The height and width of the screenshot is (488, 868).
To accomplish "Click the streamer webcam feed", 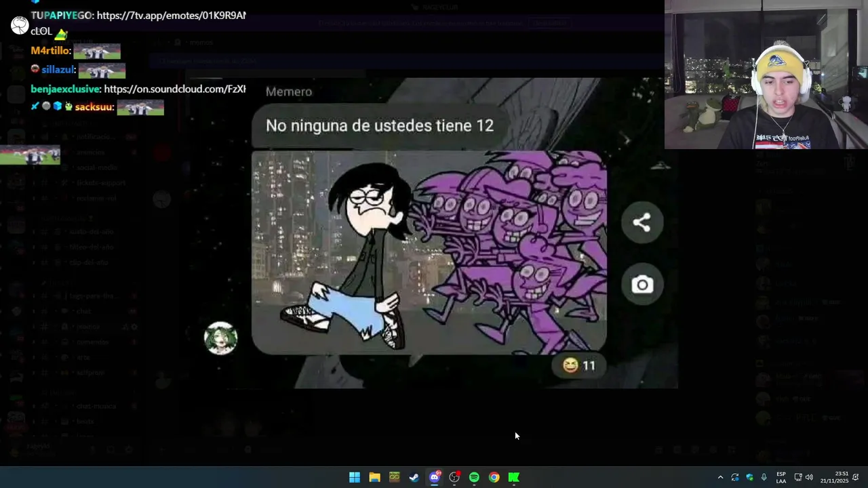I will coord(766,75).
